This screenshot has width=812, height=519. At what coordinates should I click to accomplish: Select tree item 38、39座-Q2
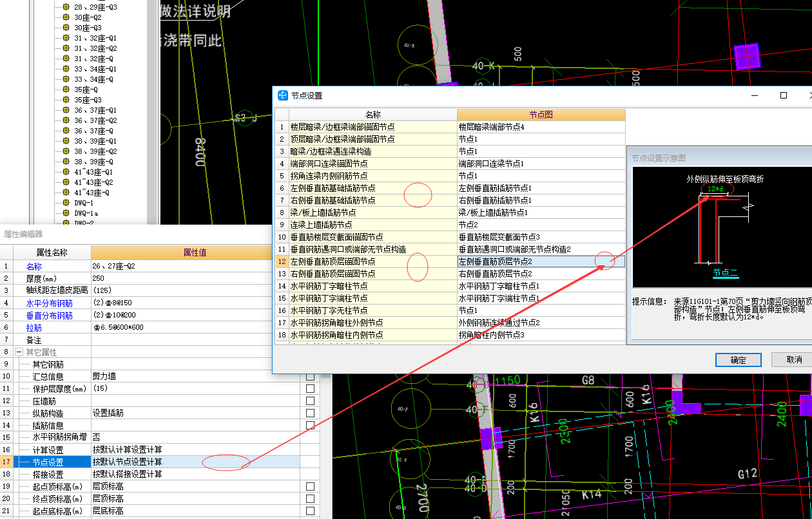click(x=95, y=152)
